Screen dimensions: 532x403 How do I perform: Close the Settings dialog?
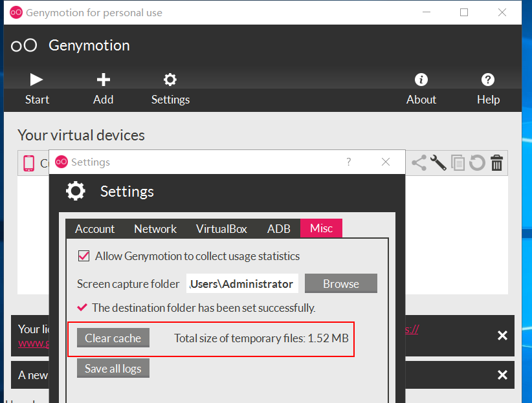[x=386, y=162]
